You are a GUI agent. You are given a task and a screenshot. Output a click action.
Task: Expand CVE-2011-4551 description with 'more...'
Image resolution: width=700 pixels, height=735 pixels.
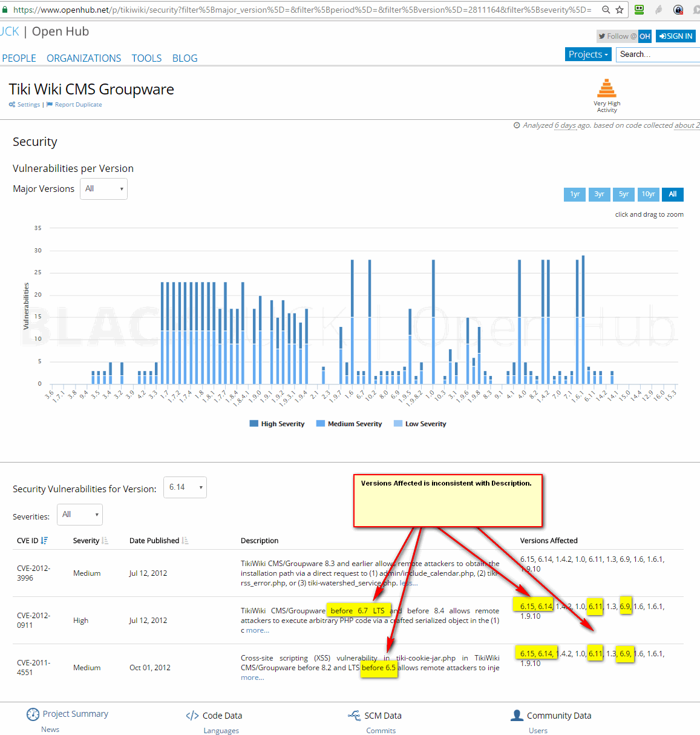pyautogui.click(x=252, y=677)
